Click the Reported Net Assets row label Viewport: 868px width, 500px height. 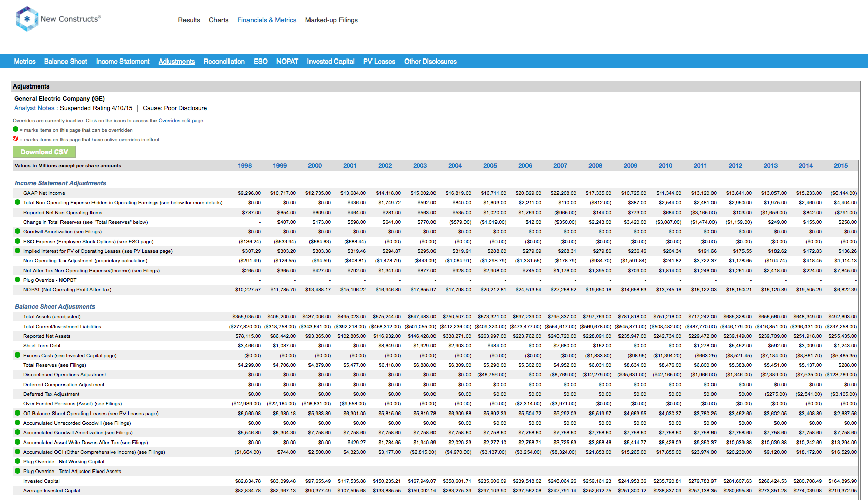pyautogui.click(x=47, y=336)
